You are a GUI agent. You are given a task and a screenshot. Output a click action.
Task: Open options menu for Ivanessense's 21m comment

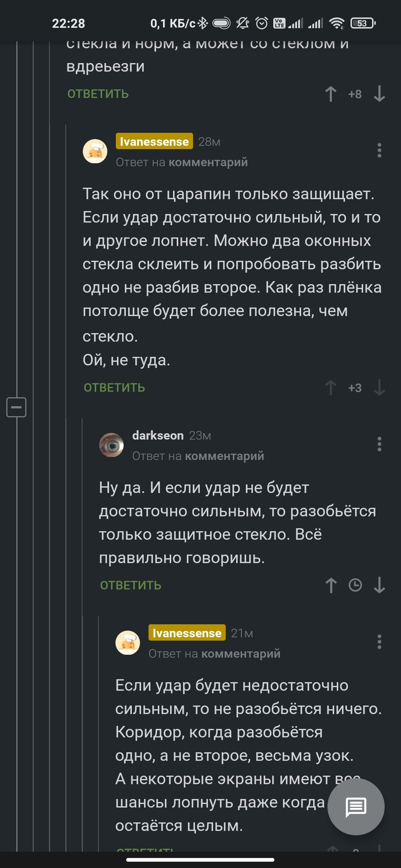tap(379, 642)
